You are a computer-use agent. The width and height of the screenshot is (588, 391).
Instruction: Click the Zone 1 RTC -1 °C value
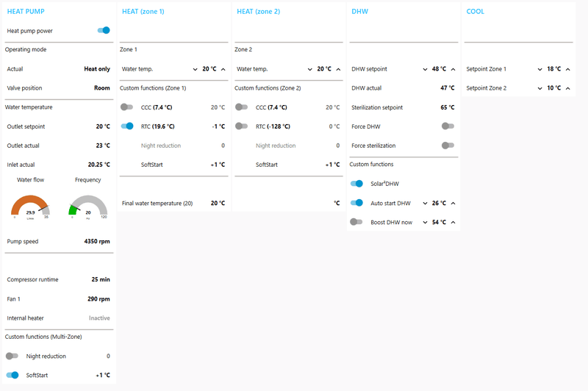click(x=218, y=126)
